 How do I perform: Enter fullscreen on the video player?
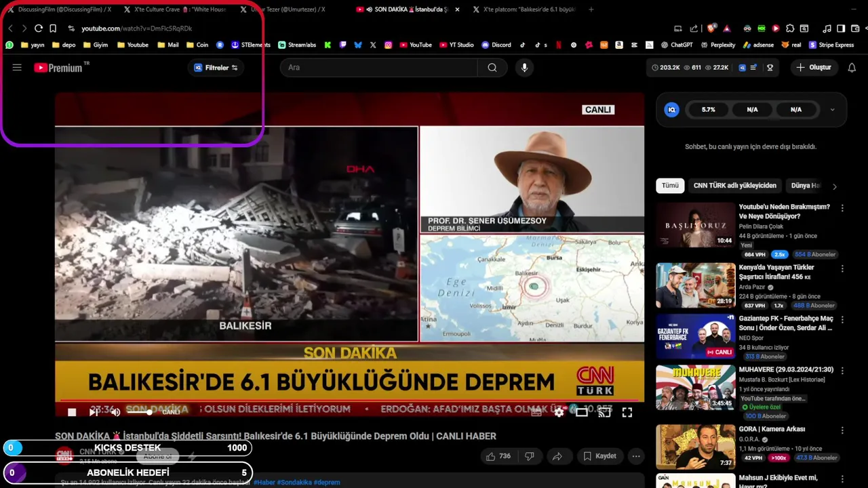coord(627,412)
